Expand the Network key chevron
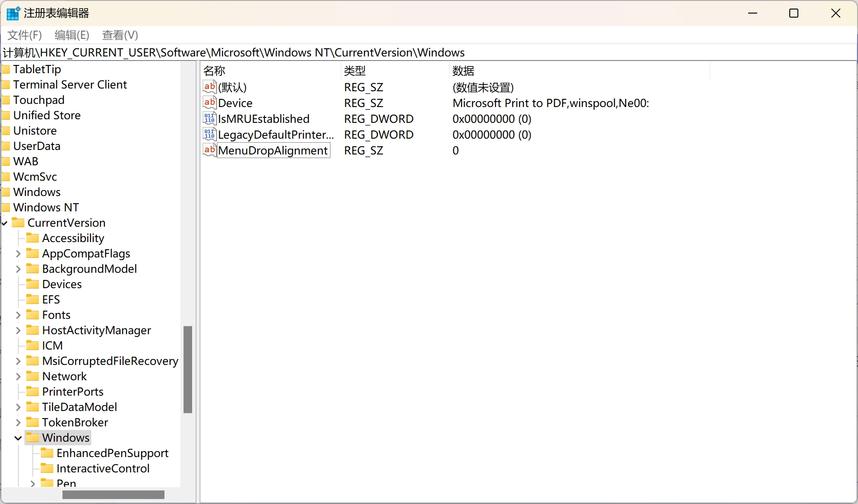Viewport: 858px width, 504px height. pos(18,377)
